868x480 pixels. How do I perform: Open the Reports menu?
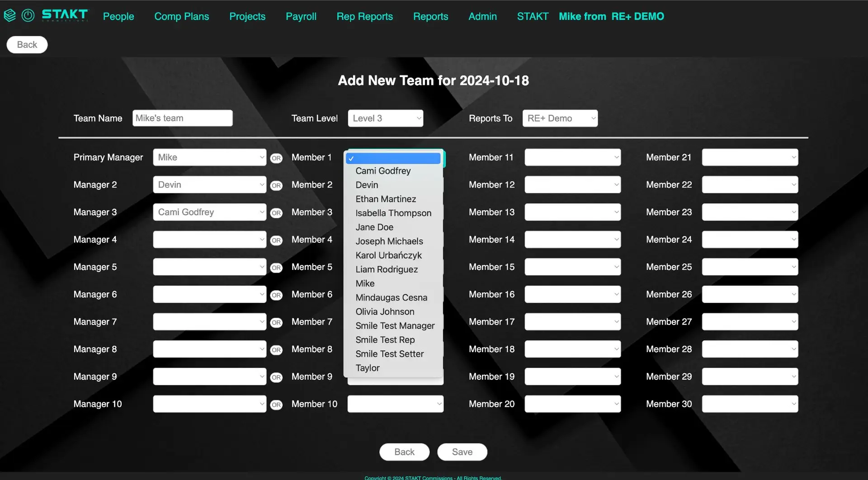click(x=431, y=16)
